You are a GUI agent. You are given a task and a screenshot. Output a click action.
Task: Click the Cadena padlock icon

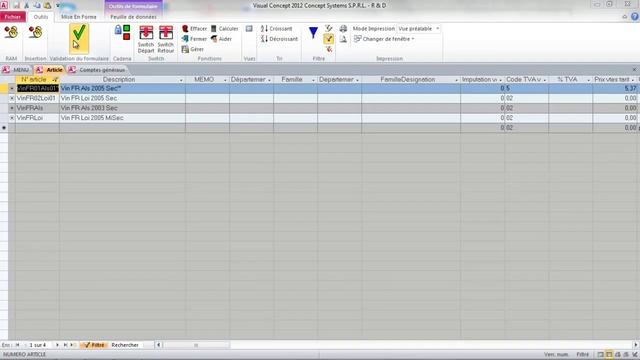tap(122, 32)
